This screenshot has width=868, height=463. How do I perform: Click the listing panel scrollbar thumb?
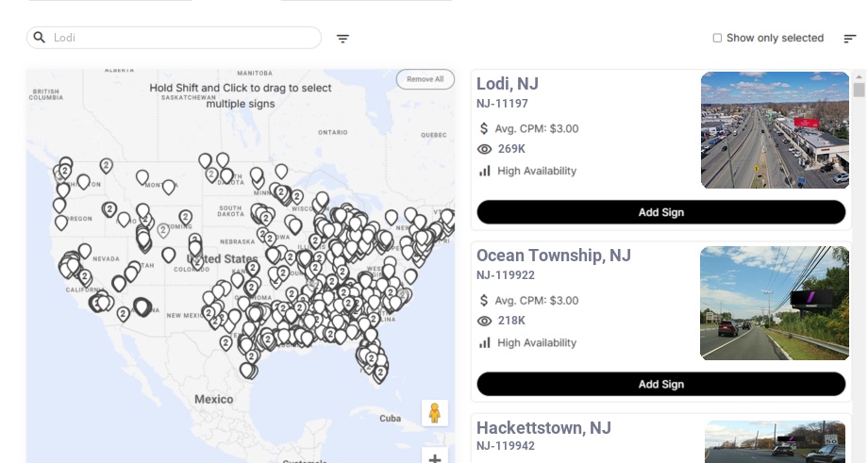[859, 90]
